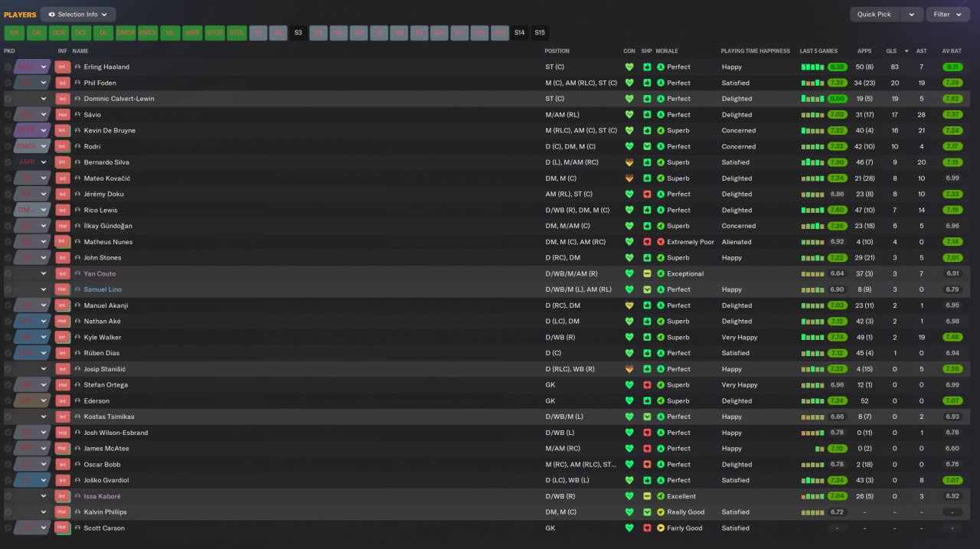980x549 pixels.
Task: Click Matheus Nunes' red morale arrow icon
Action: click(661, 242)
